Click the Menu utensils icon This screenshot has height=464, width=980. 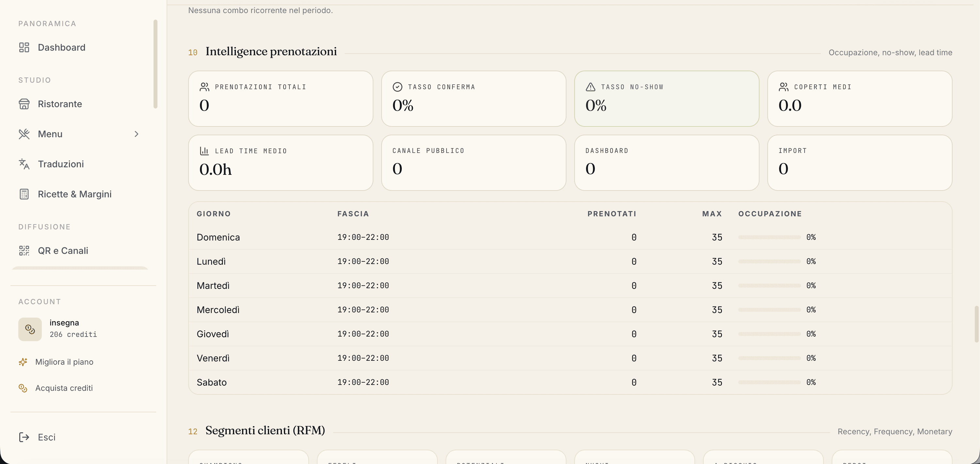(24, 134)
